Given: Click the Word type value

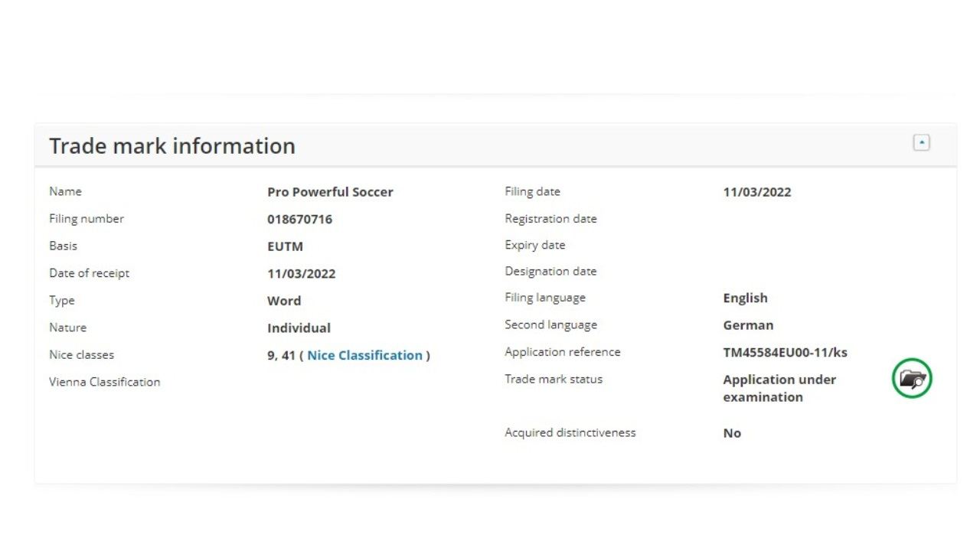Looking at the screenshot, I should 284,301.
